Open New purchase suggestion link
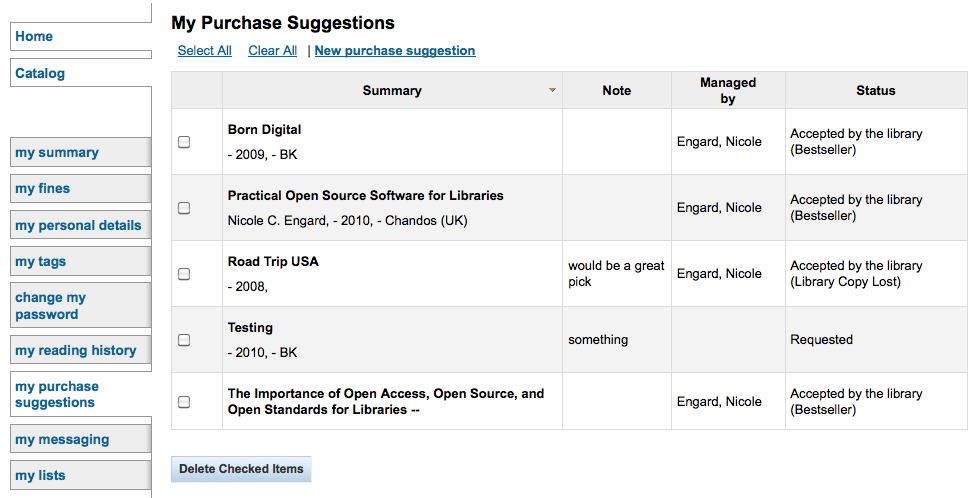This screenshot has width=975, height=498. 395,51
